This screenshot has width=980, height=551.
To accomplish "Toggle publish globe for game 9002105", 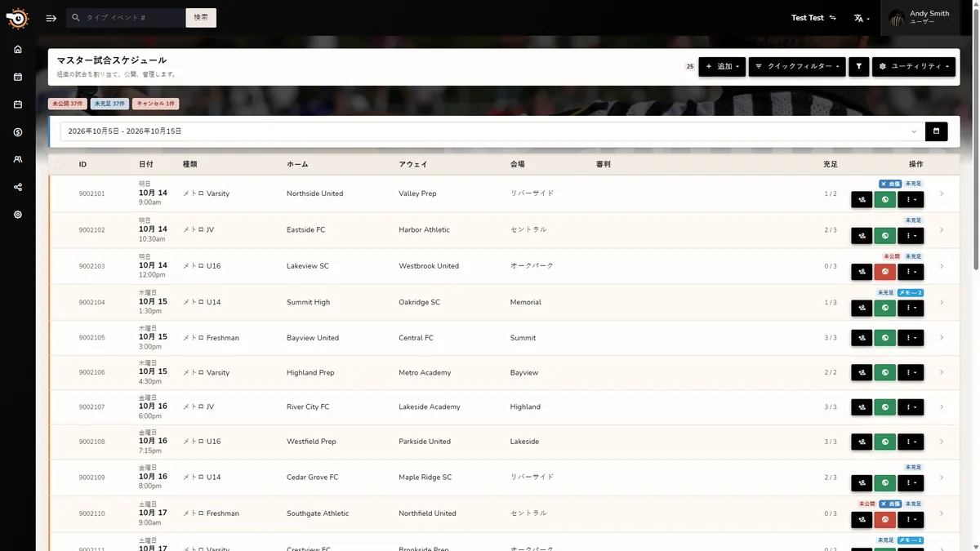I will (x=885, y=338).
